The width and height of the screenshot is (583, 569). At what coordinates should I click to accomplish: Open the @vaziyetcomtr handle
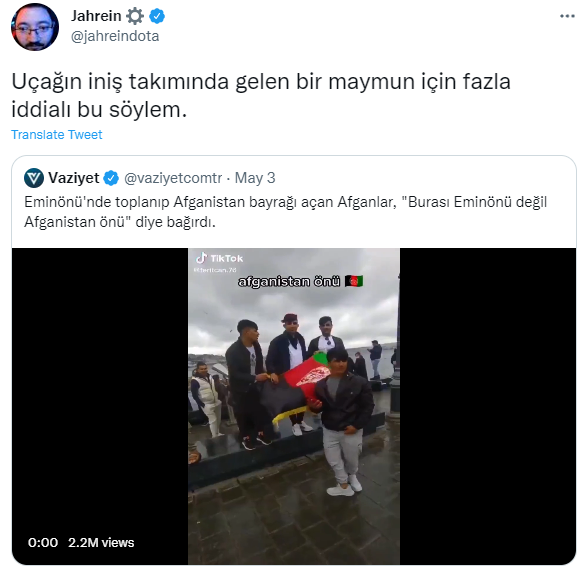(173, 178)
